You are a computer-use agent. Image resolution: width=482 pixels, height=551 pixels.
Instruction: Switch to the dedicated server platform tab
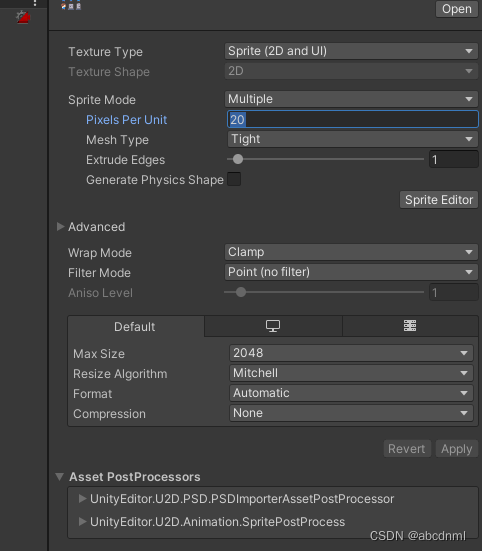pyautogui.click(x=410, y=326)
